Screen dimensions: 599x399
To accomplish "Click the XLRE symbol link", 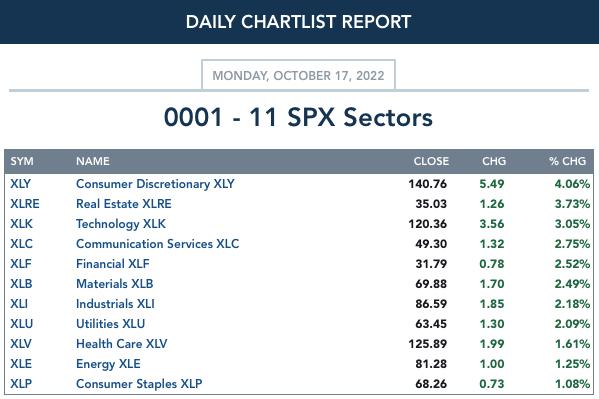I will click(x=24, y=204).
